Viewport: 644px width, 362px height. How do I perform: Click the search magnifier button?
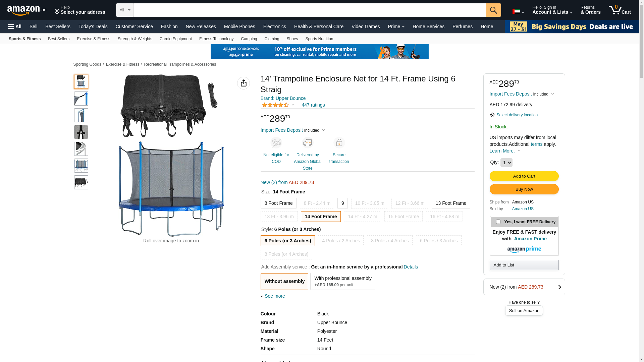[x=493, y=10]
